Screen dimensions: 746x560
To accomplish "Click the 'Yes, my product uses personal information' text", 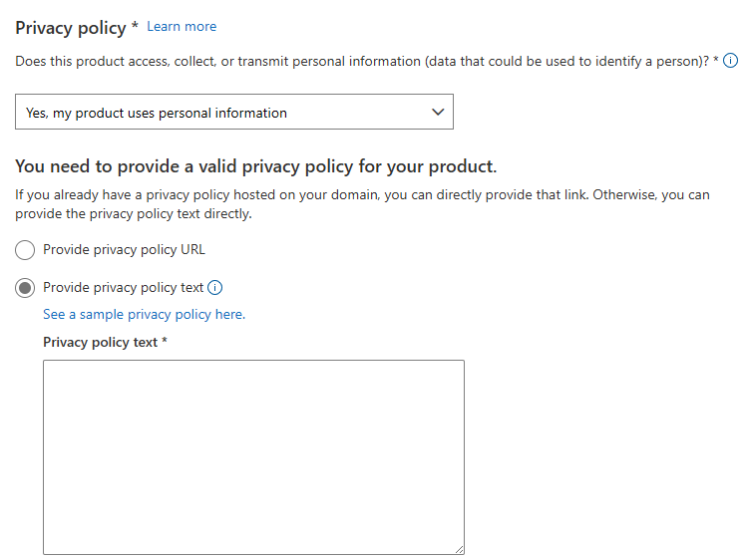I will [157, 114].
